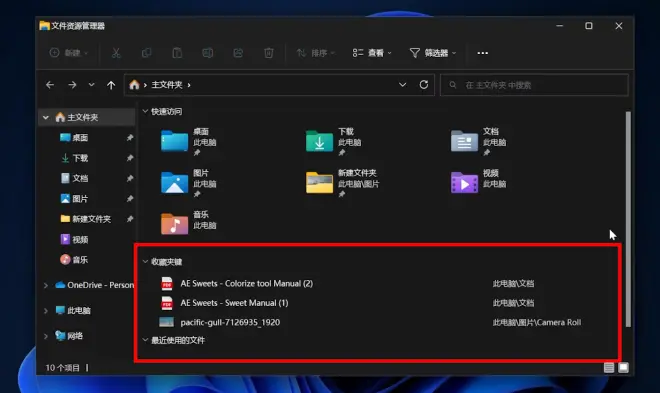Click the Delete trash can icon
The height and width of the screenshot is (393, 660).
[269, 53]
